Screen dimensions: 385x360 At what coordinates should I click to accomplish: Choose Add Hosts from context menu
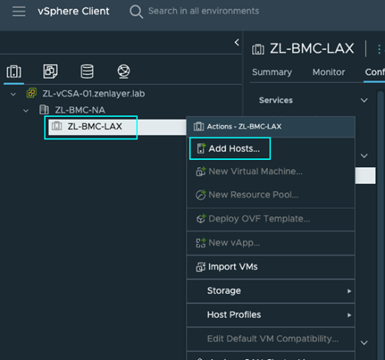tap(230, 149)
